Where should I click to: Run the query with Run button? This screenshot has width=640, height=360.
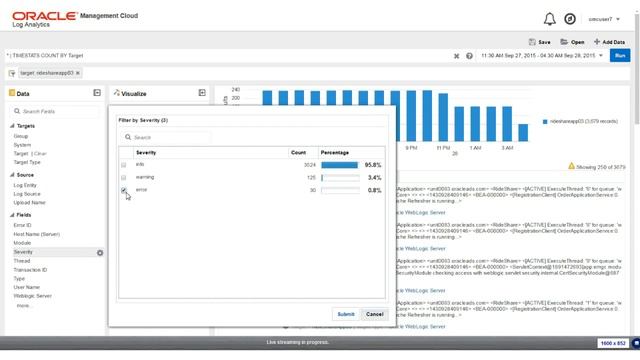click(620, 56)
